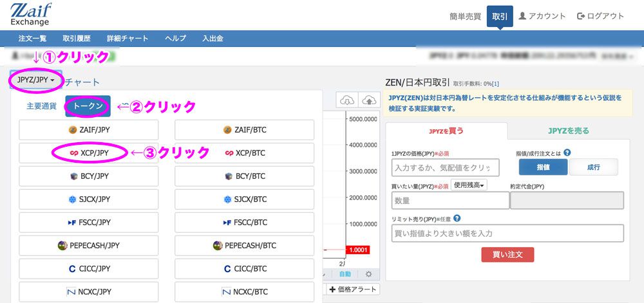Click the 1JPYZの価格 input field
Image resolution: width=644 pixels, height=303 pixels.
click(446, 168)
